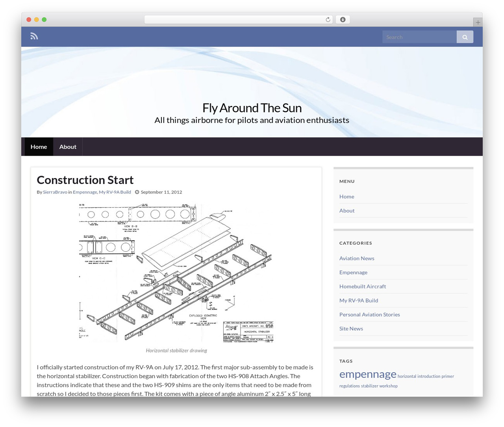Open the Construction Start post title
Screen dimensions: 504x427
coord(85,180)
